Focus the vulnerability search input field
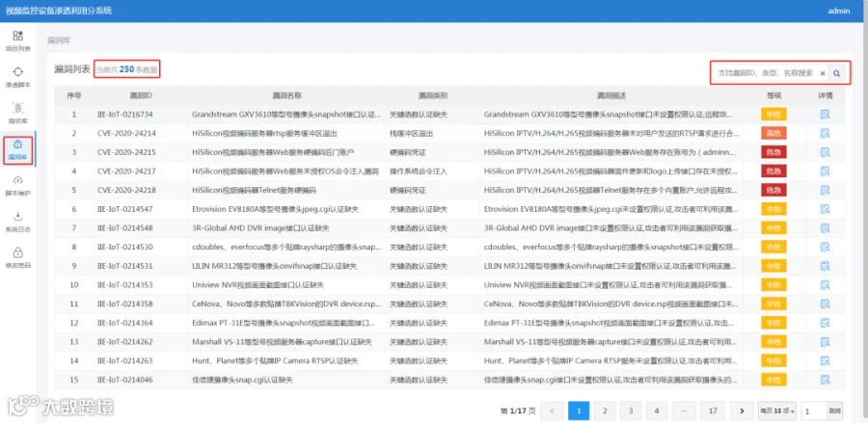 [x=765, y=73]
